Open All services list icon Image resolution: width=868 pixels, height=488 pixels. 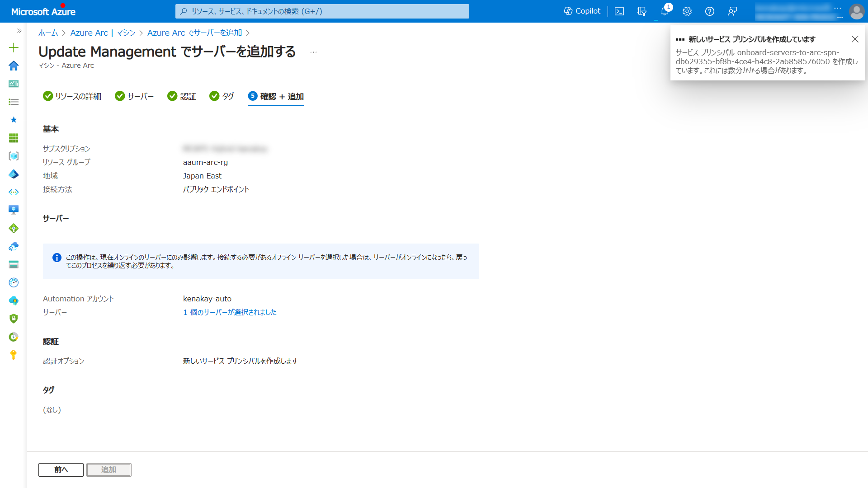[x=14, y=102]
